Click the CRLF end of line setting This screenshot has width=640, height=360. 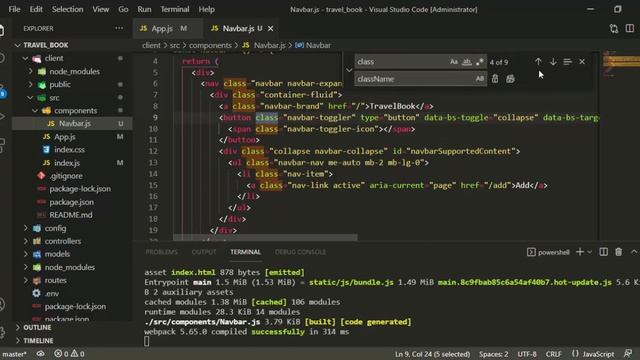[x=553, y=354]
